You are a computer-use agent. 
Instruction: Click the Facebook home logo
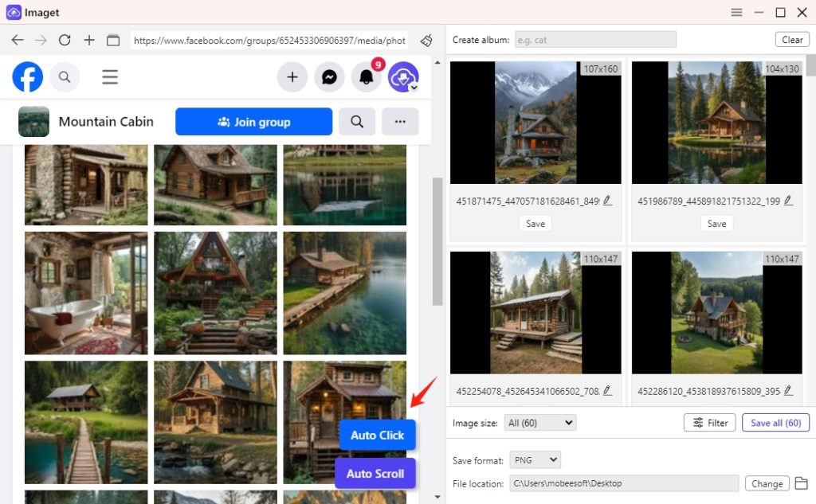pos(27,76)
